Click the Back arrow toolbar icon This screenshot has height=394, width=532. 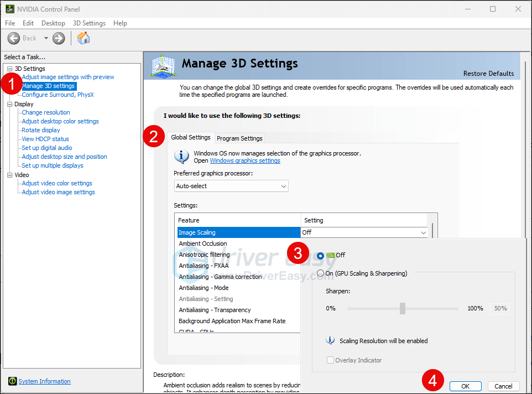click(x=14, y=38)
